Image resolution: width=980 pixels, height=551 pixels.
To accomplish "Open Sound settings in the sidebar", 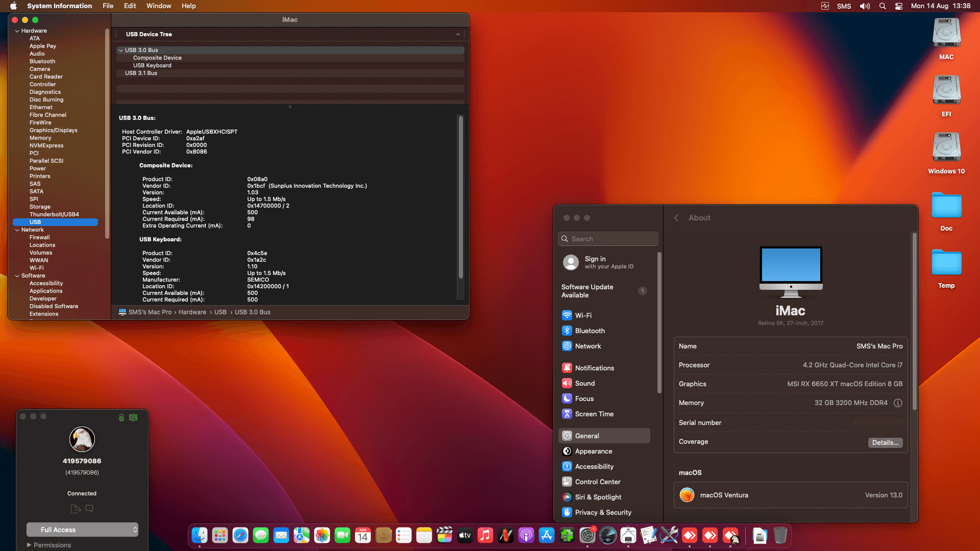I will (585, 383).
